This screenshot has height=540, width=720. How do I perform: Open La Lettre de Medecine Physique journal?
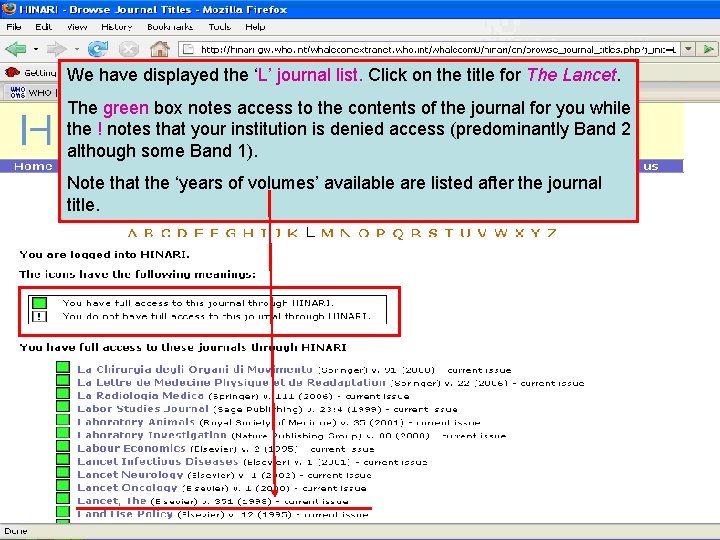coord(231,382)
